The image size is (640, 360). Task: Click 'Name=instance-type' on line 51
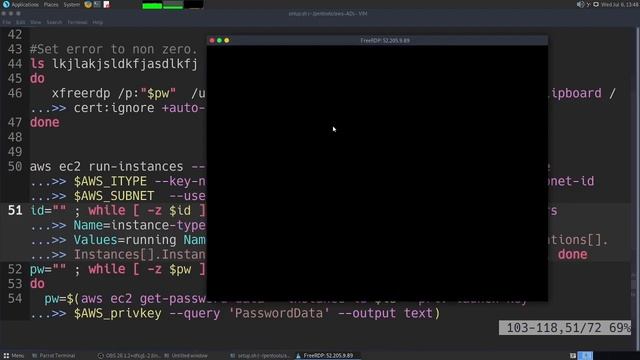pyautogui.click(x=140, y=225)
